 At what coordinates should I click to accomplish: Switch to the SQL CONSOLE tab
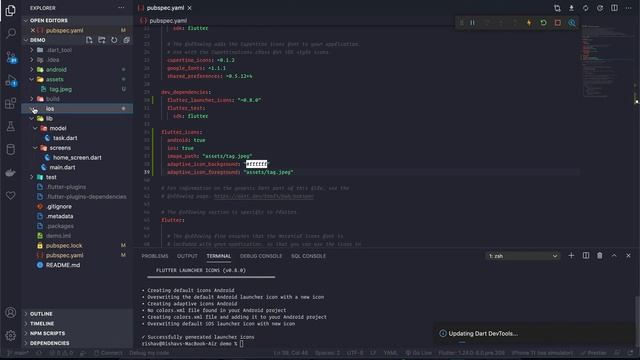point(309,256)
